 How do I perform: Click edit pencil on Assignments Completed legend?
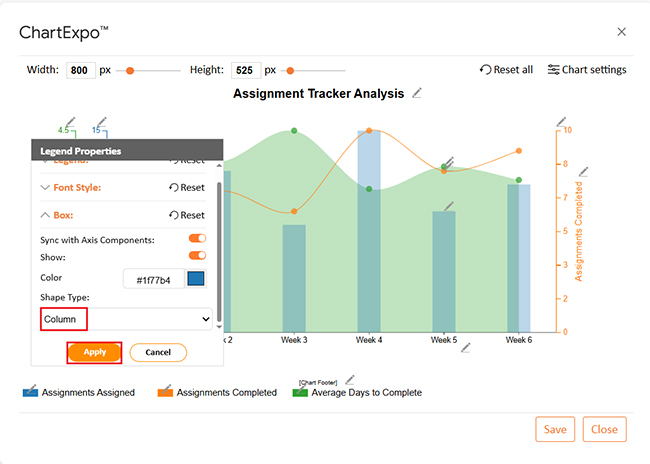point(167,387)
